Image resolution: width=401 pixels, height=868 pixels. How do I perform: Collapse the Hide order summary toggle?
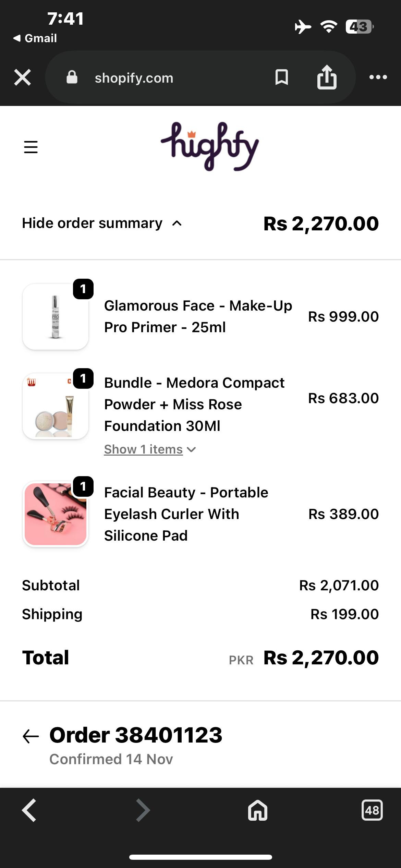coord(102,223)
